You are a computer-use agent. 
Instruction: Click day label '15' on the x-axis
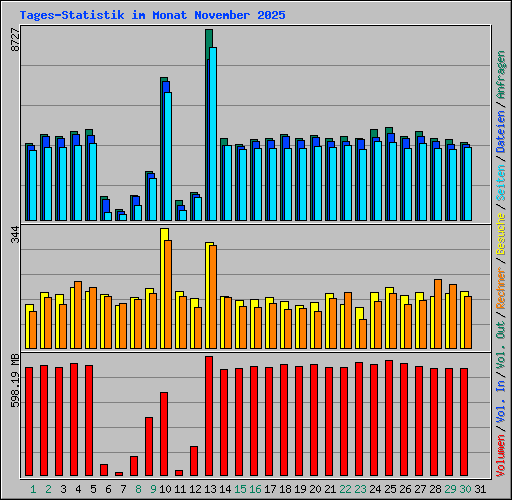[x=240, y=489]
